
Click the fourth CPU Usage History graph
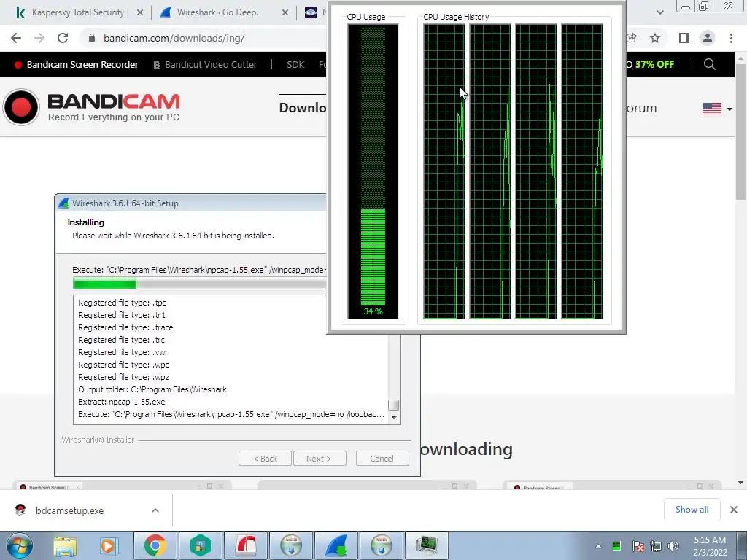[581, 171]
